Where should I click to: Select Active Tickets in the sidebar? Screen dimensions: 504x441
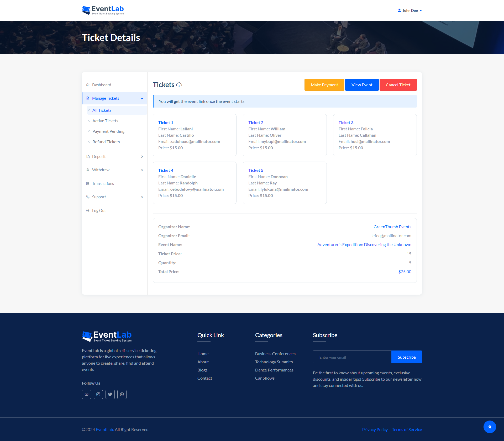click(105, 121)
